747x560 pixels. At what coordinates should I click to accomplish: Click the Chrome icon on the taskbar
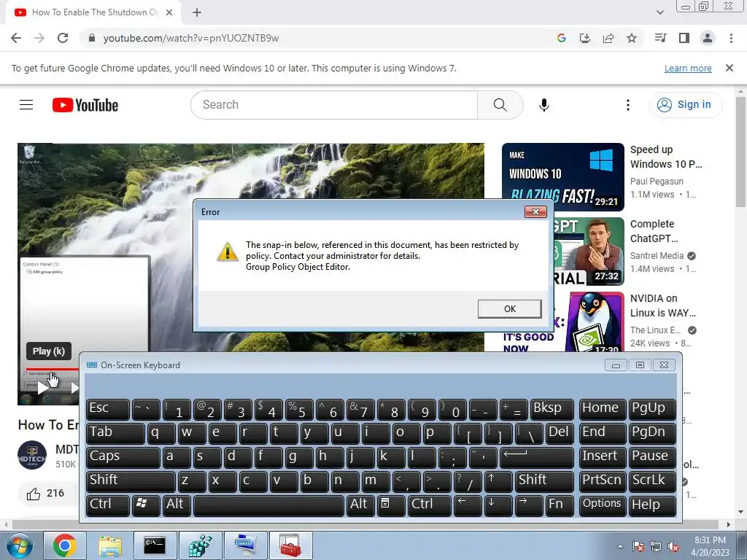tap(64, 545)
